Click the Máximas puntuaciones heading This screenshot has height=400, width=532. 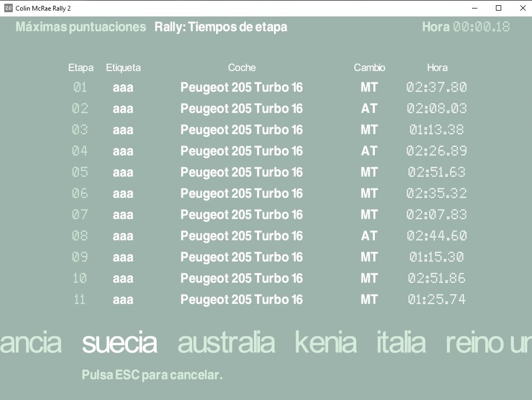(x=81, y=27)
